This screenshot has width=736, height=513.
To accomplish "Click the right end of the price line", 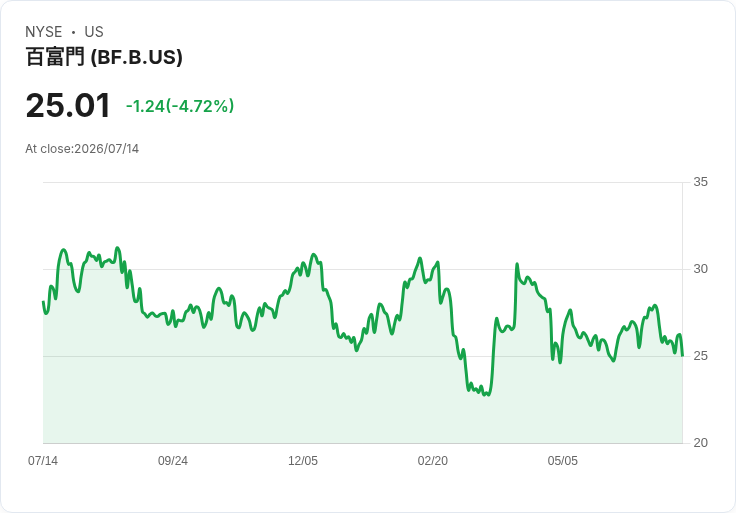I will coord(682,355).
